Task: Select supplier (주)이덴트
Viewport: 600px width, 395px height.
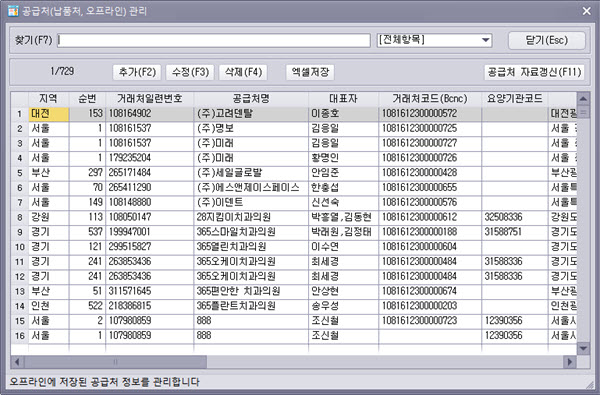Action: click(251, 202)
